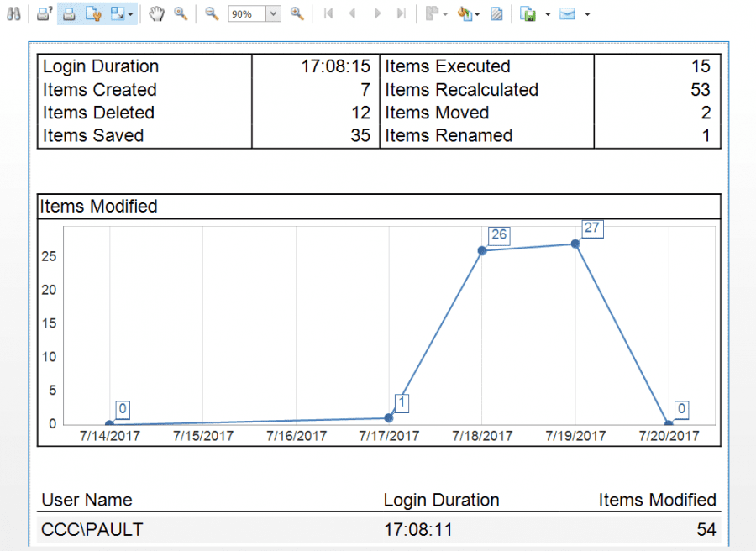Click the chart point labeled 27
This screenshot has width=756, height=551.
[x=575, y=244]
